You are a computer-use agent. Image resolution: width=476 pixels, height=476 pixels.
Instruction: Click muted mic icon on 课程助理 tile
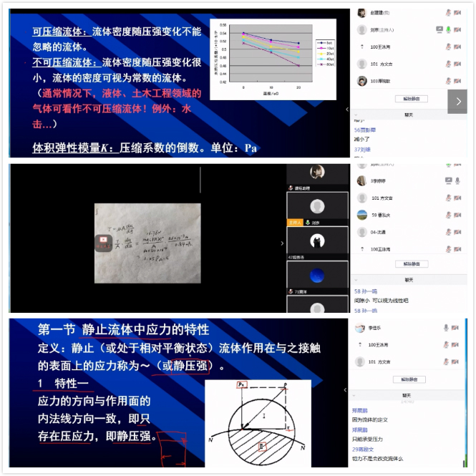coord(291,188)
